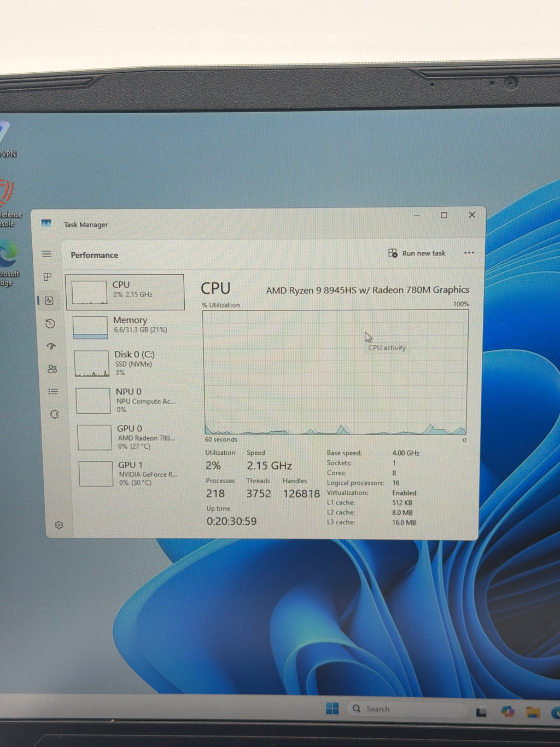Open Task Manager Settings gear icon

pos(59,525)
